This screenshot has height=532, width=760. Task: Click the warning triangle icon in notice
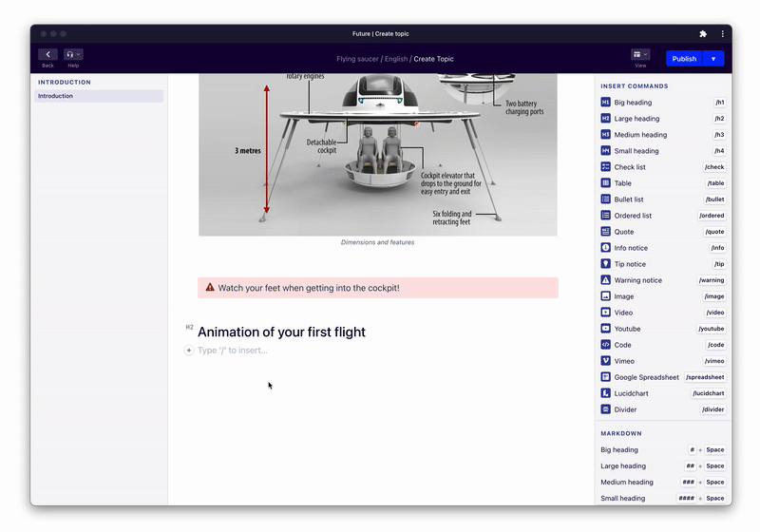pos(210,287)
